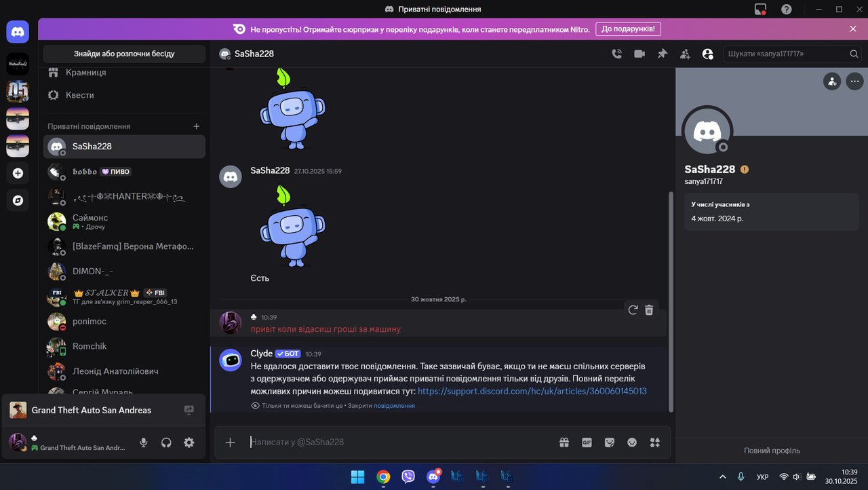Click the "До подарунків!" button
Viewport: 868px width, 490px height.
click(628, 29)
